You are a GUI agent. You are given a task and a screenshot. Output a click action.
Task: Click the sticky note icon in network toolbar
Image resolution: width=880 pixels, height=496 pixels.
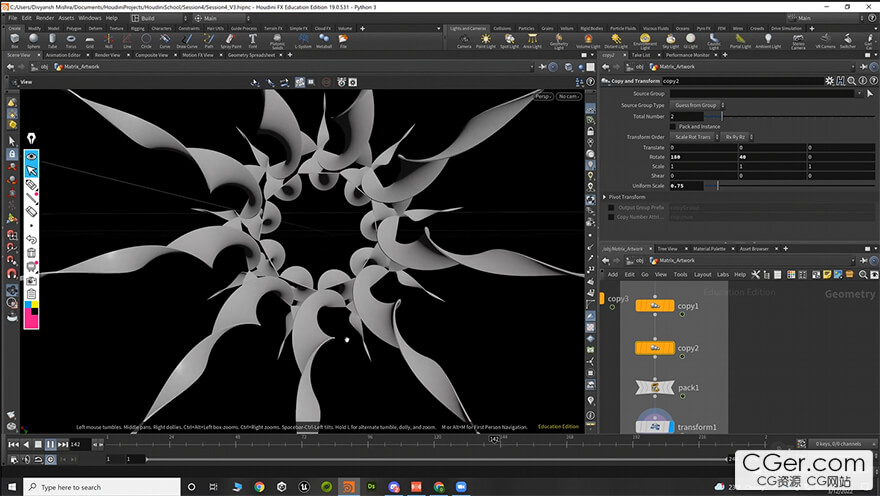click(827, 274)
